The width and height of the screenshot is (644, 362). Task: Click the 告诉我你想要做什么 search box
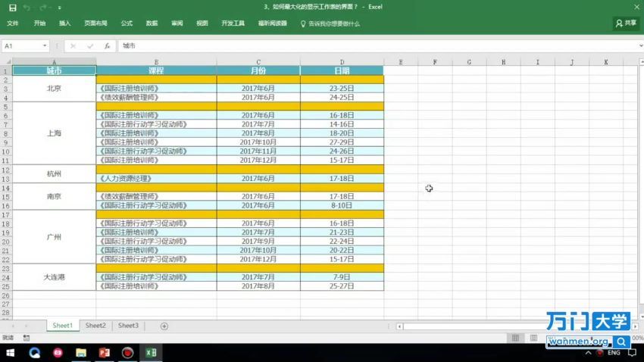[x=333, y=23]
